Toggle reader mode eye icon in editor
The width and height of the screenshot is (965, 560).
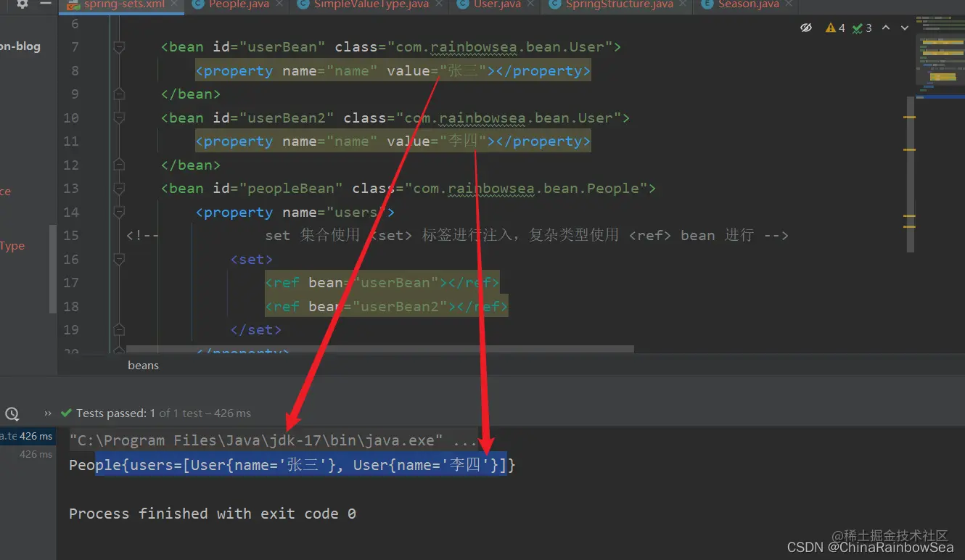pyautogui.click(x=806, y=28)
